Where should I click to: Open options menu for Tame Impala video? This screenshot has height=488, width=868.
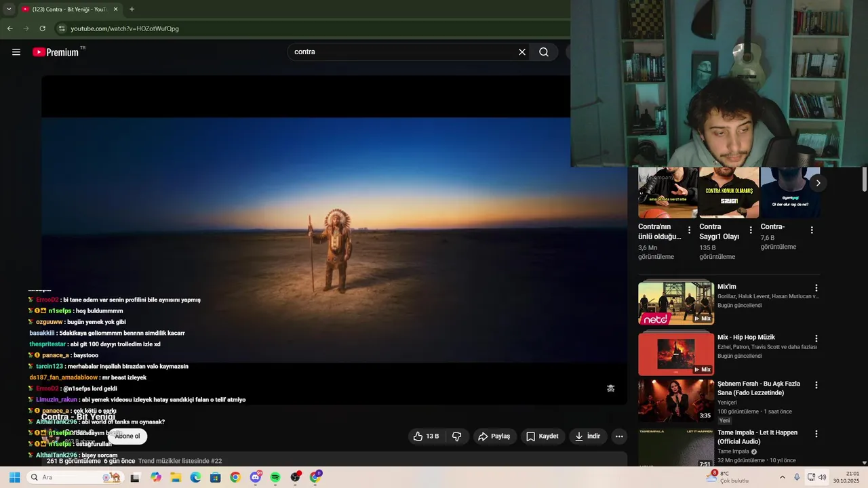(816, 434)
